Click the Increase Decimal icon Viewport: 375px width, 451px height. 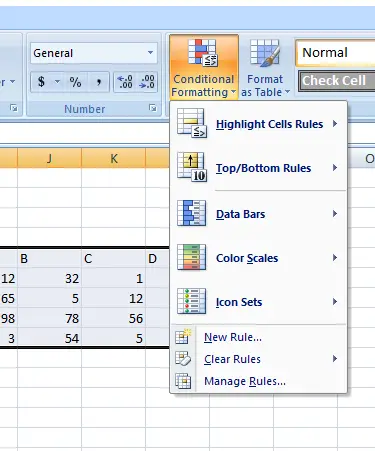125,82
